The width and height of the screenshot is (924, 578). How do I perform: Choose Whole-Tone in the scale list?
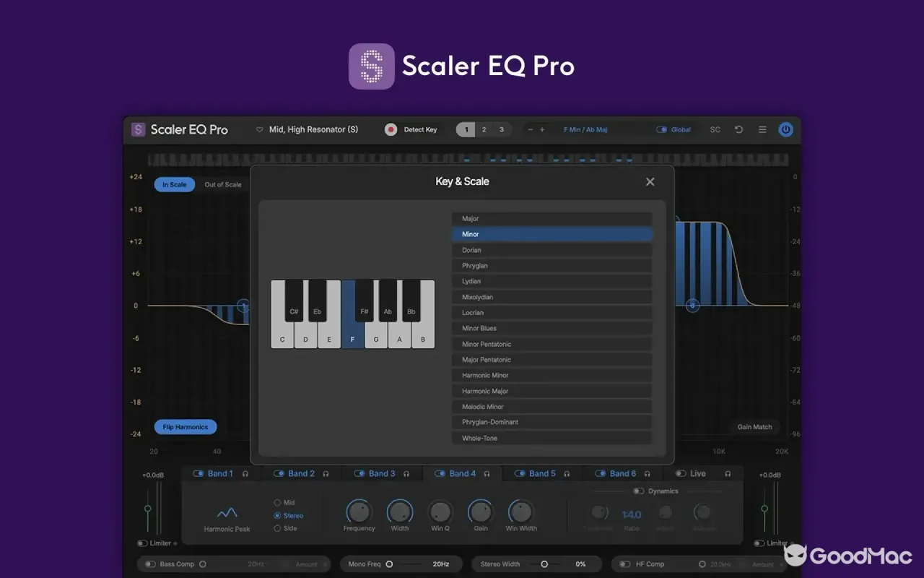click(552, 438)
